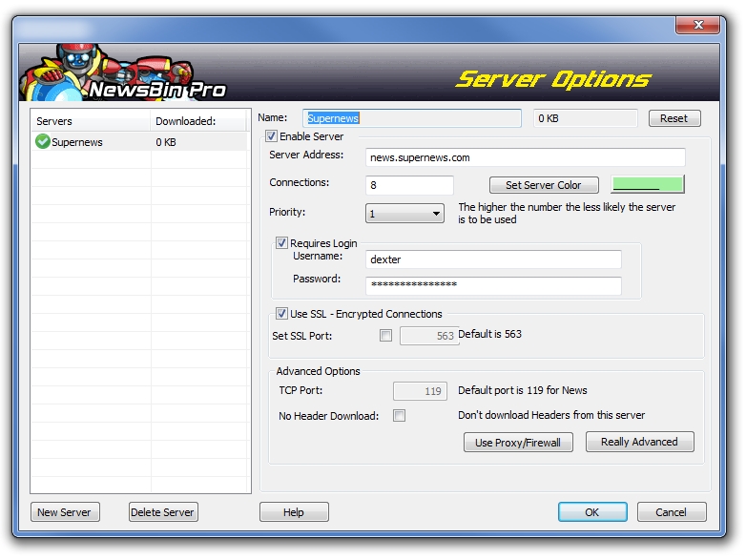Viewport: 746px width, 560px height.
Task: Click the Delete Server button
Action: [x=163, y=512]
